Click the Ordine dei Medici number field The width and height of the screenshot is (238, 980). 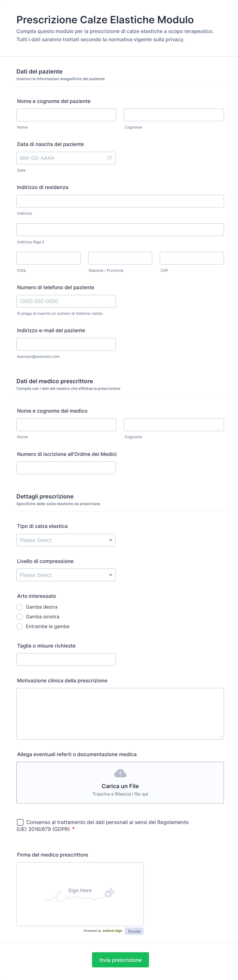pos(66,468)
